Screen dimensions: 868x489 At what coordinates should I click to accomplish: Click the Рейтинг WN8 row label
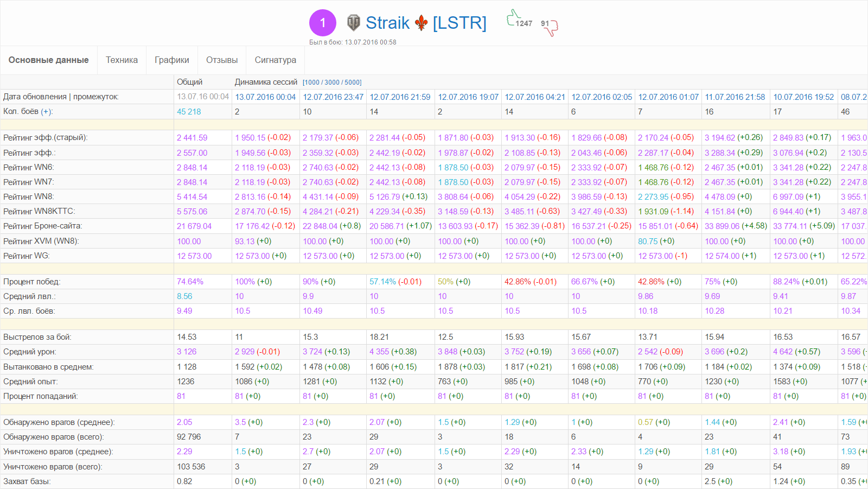coord(29,196)
